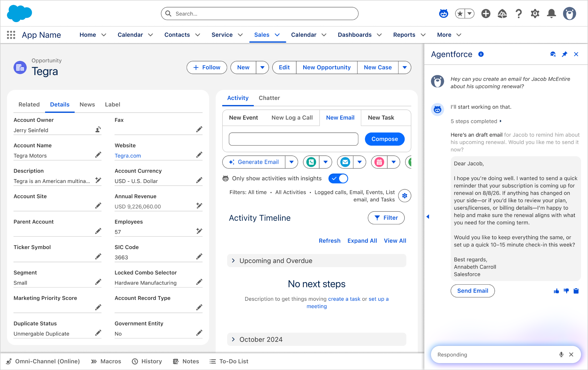The height and width of the screenshot is (370, 588).
Task: Click the create a task link
Action: [344, 299]
